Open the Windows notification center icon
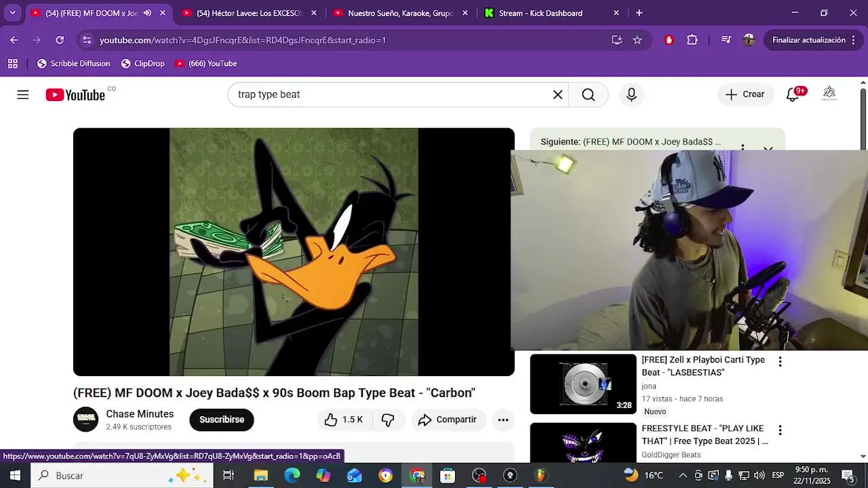868x488 pixels. click(848, 475)
